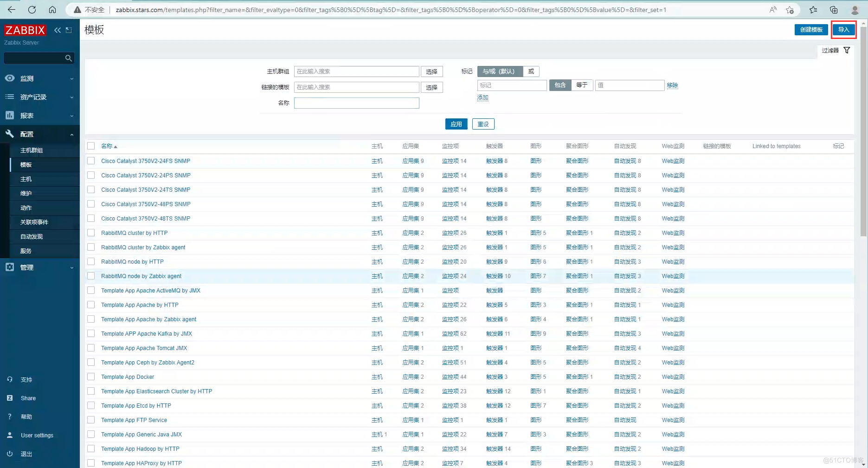Expand the 监测 menu chevron
Viewport: 868px width, 468px height.
coord(72,78)
